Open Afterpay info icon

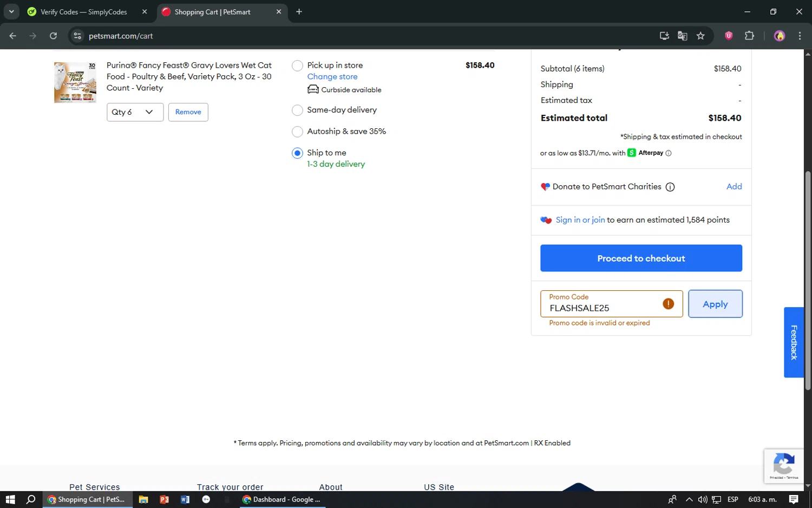click(x=669, y=153)
